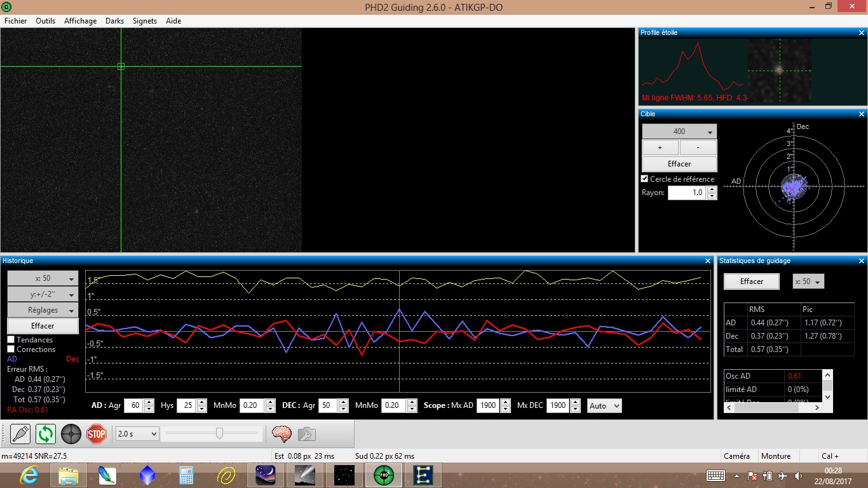Click the - zoom button in Cible
The image size is (868, 488).
click(x=698, y=147)
